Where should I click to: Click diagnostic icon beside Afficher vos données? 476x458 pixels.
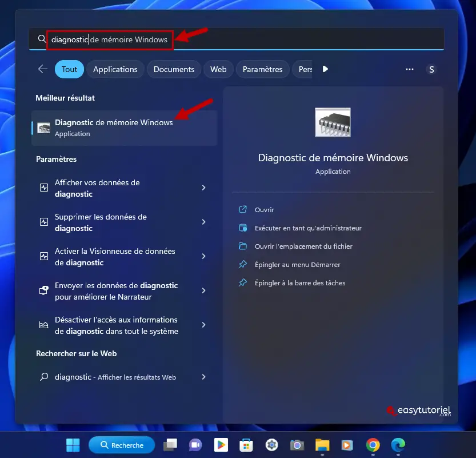pos(44,188)
